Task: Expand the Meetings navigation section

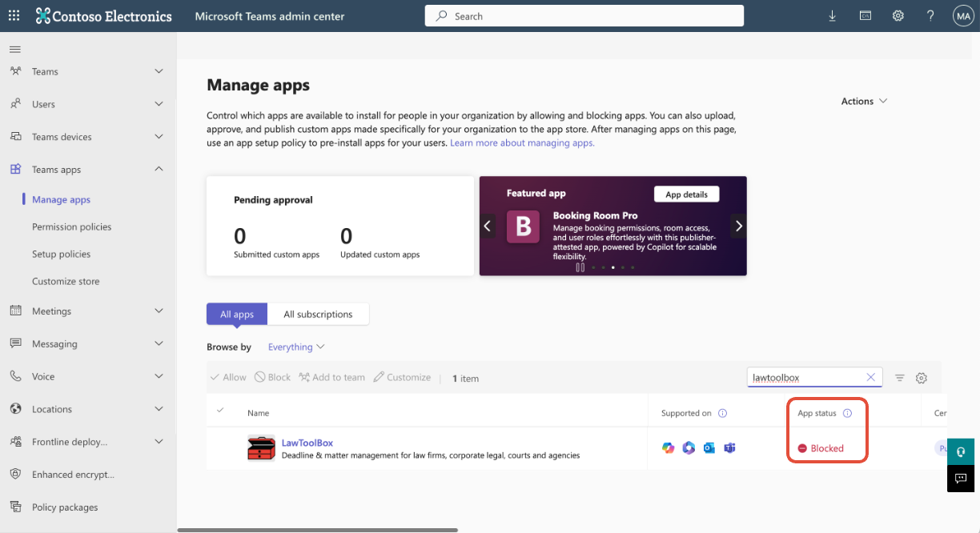Action: [159, 311]
